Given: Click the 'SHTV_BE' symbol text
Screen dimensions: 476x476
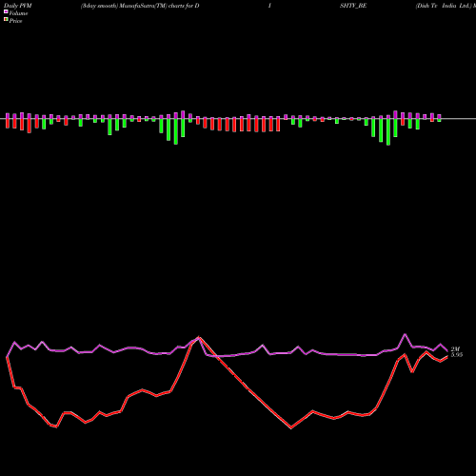Looking at the screenshot, I should point(353,6).
